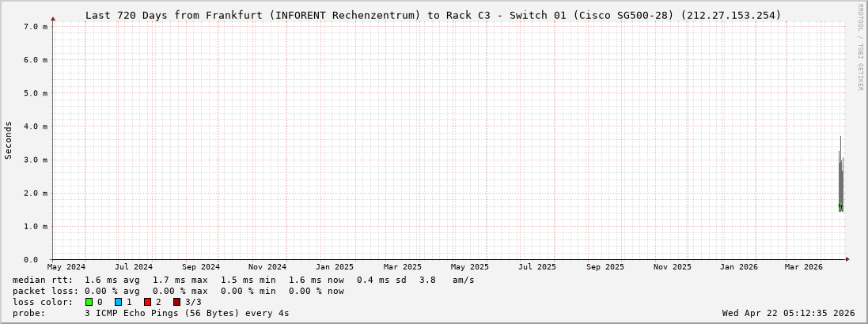
Task: Click the probe description with ICMP Echo Pings
Action: point(187,313)
